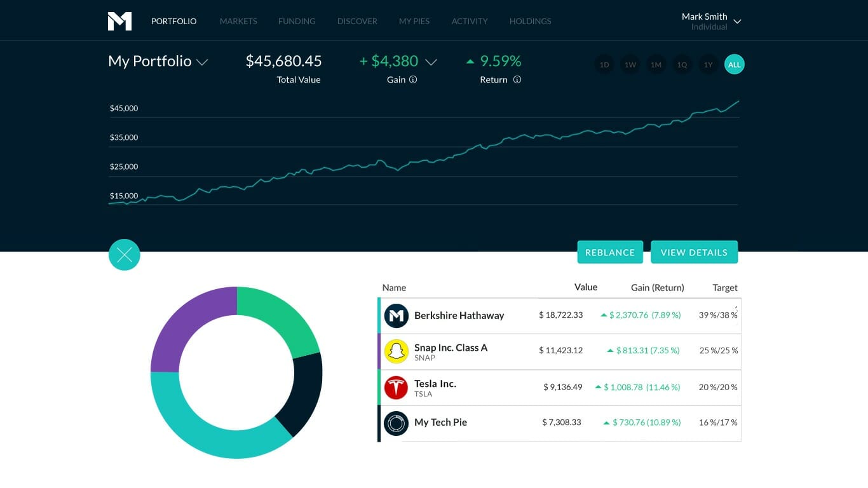This screenshot has height=488, width=868.
Task: Select the Snap Inc. Class A row
Action: pyautogui.click(x=559, y=351)
